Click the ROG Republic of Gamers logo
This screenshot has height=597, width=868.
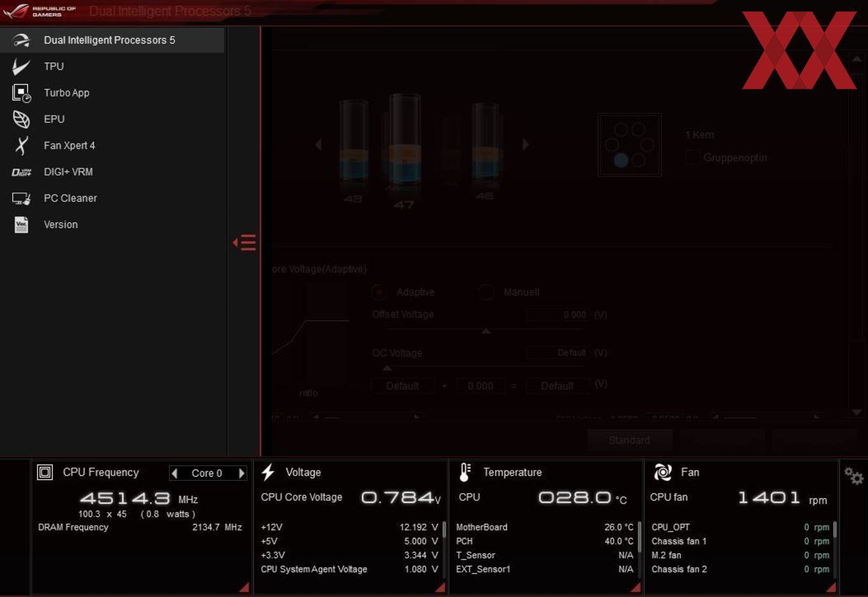coord(40,11)
